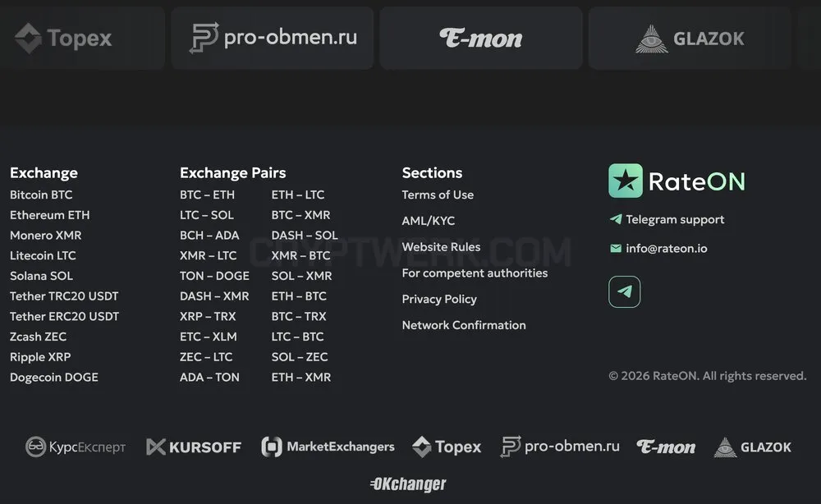Click the RateON star logo icon
Image resolution: width=821 pixels, height=504 pixels.
pos(625,181)
